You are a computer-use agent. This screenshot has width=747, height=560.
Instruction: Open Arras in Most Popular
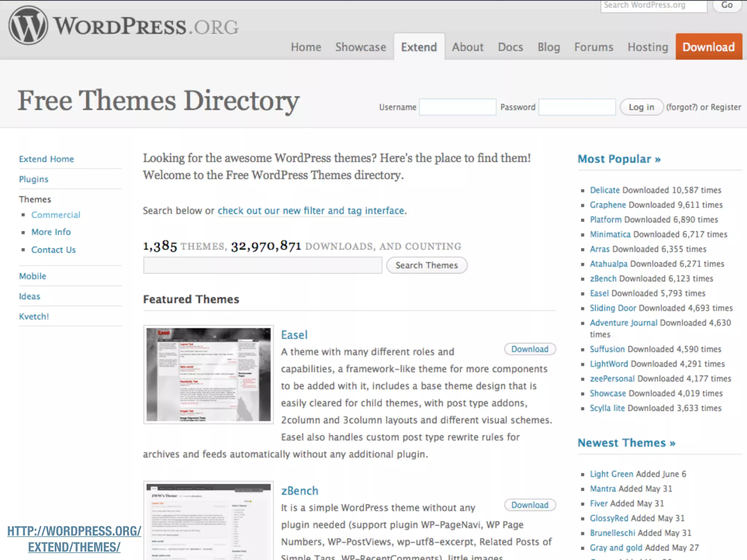click(600, 249)
